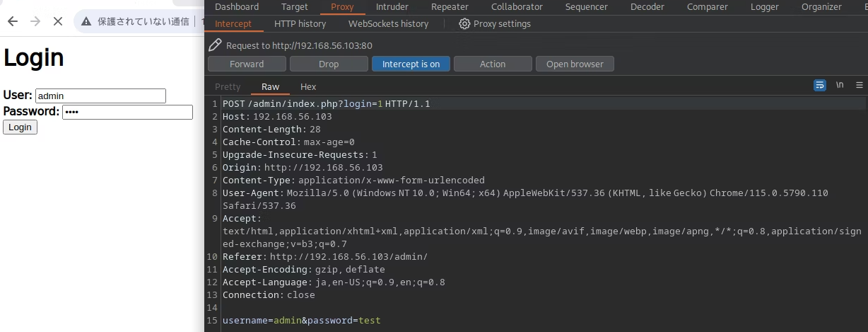Click the Accept header line
This screenshot has height=332, width=868.
coord(542,231)
